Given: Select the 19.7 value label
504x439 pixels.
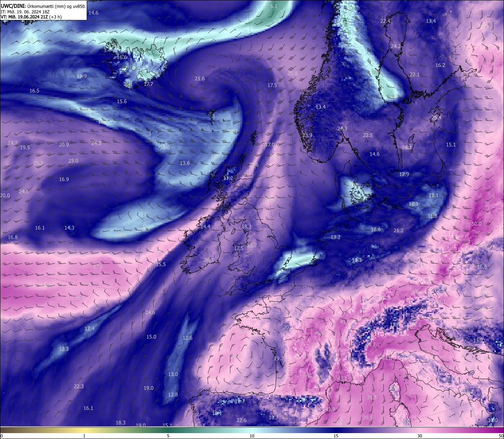Looking at the screenshot, I should click(279, 359).
